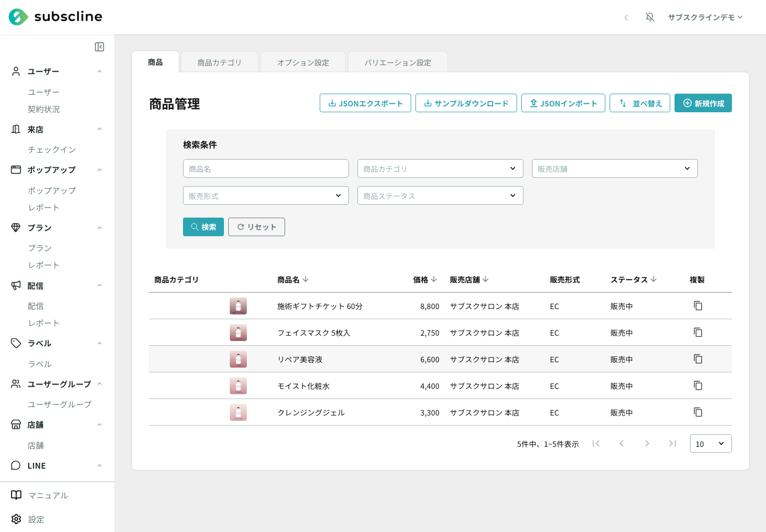Sort by ステータス arrow
The width and height of the screenshot is (766, 532).
coord(654,279)
